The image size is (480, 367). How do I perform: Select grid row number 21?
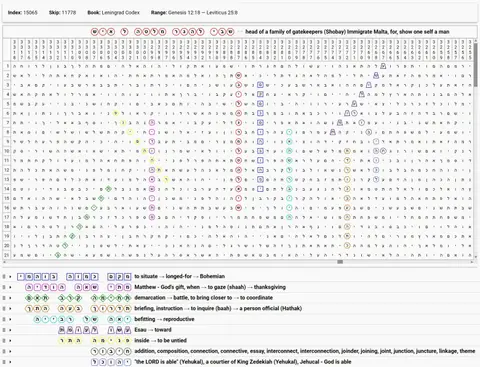[x=7, y=255]
